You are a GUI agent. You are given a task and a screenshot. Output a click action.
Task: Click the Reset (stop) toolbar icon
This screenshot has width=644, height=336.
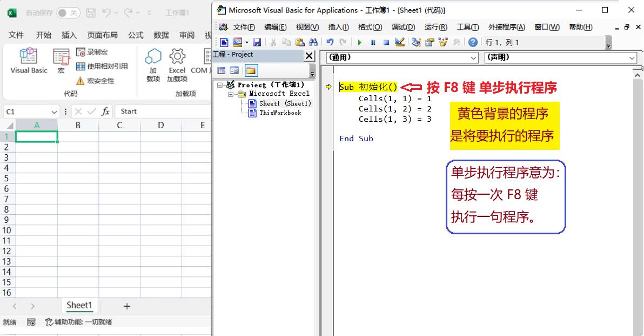(x=386, y=43)
